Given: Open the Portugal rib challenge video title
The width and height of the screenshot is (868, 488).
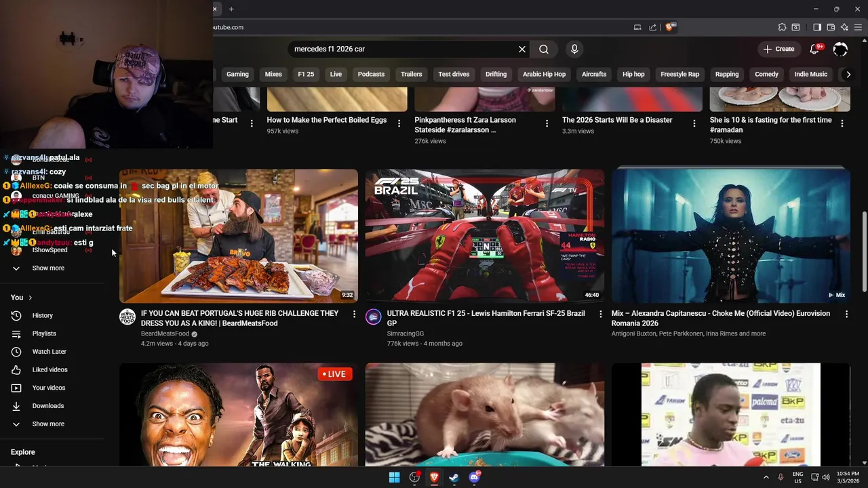Looking at the screenshot, I should [239, 319].
